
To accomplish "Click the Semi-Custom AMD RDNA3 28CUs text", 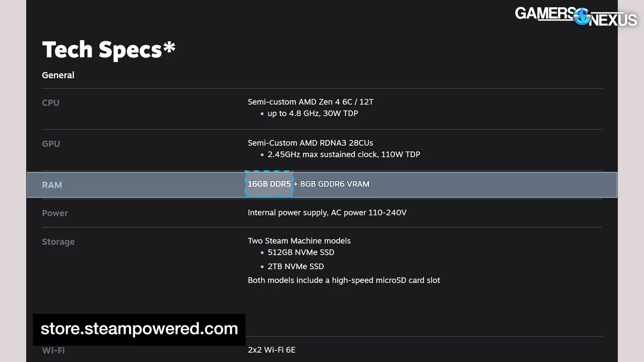I will (310, 143).
